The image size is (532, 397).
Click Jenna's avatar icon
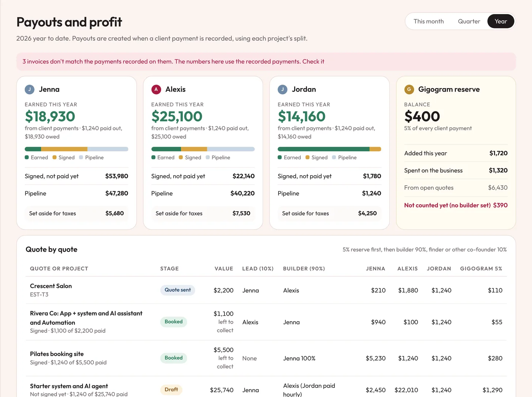(x=30, y=90)
